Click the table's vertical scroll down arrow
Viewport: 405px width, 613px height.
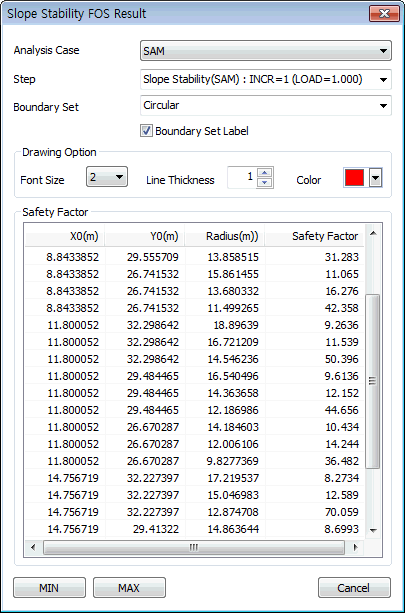373,531
